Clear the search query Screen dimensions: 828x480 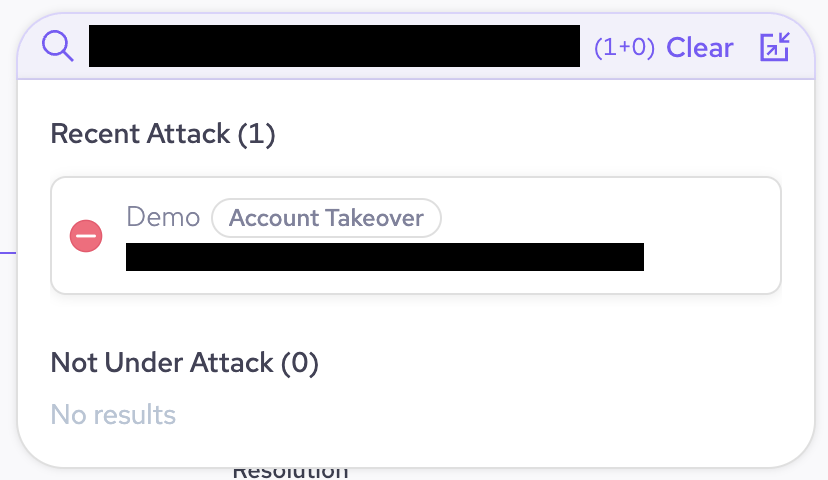(x=700, y=47)
